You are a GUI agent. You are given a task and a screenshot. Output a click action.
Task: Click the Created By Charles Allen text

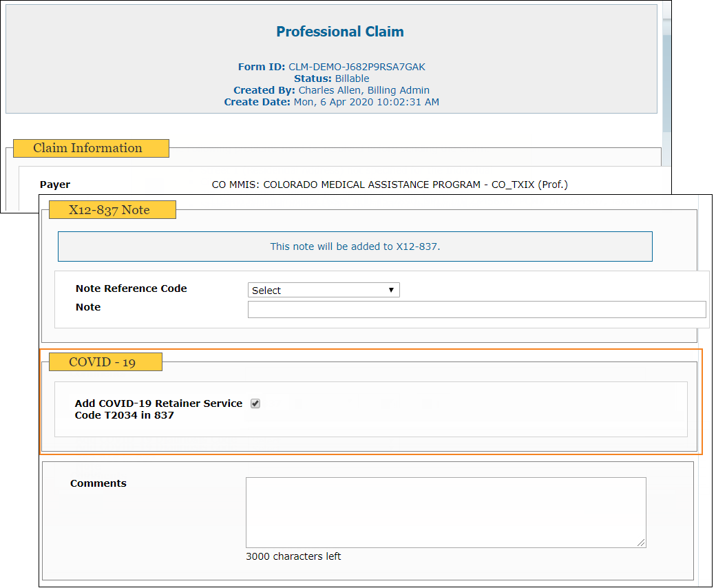point(364,90)
